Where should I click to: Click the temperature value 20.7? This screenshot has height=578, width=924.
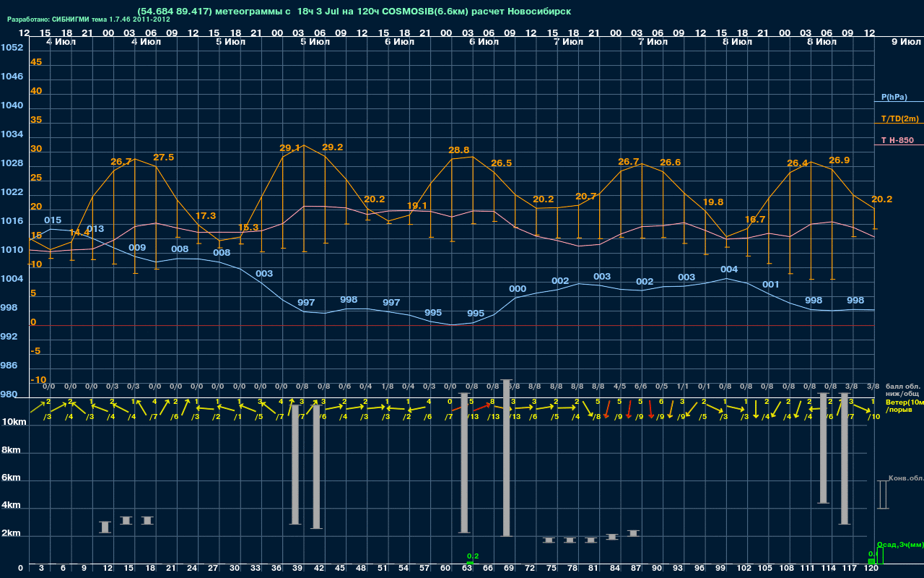coord(585,196)
